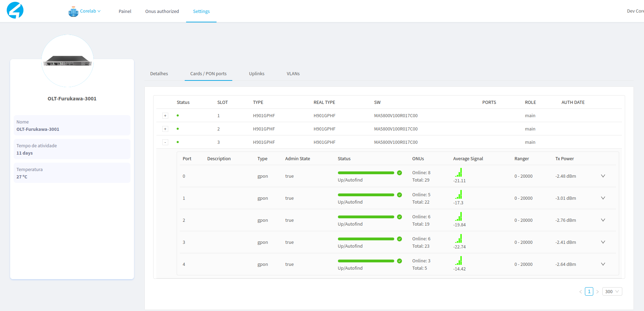This screenshot has width=644, height=311.
Task: Click the green status check for port 3
Action: pos(399,239)
